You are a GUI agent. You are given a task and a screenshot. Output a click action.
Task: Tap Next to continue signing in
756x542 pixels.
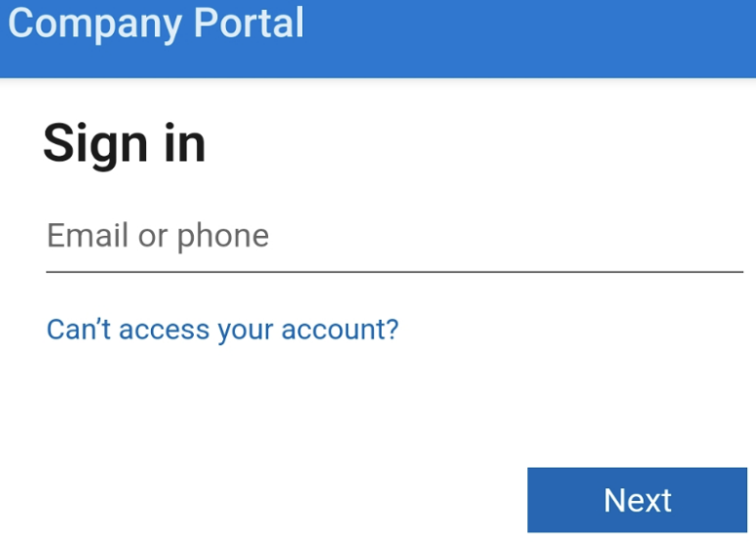coord(637,500)
